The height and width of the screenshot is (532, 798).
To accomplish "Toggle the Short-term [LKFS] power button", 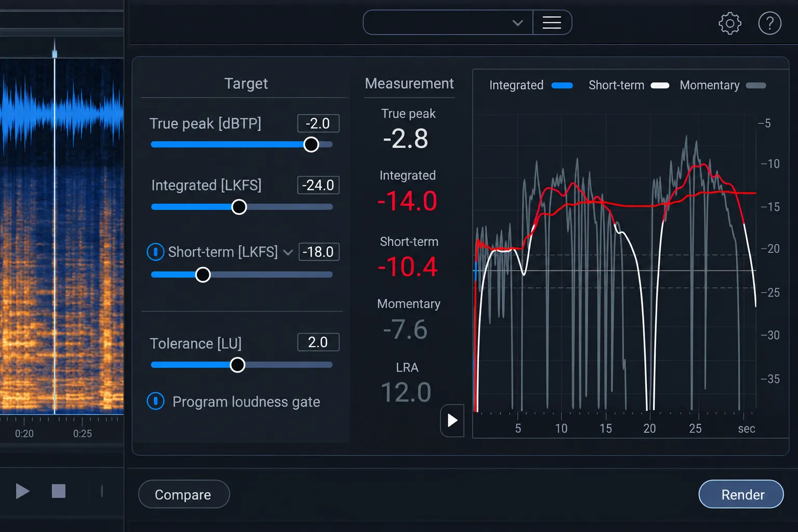I will coord(156,252).
